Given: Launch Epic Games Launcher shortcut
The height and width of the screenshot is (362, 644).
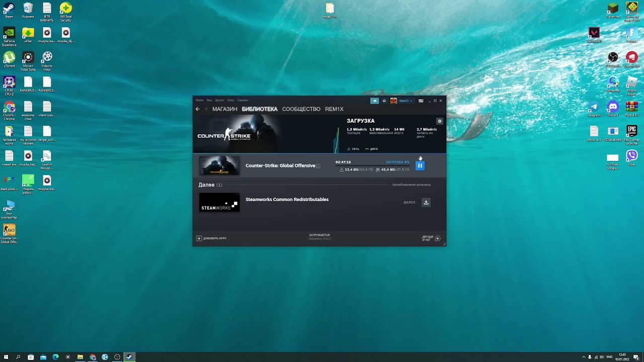Looking at the screenshot, I should click(x=632, y=135).
